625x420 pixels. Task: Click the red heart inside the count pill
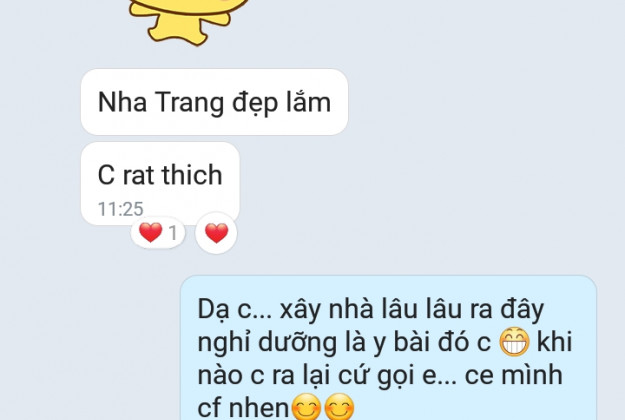coord(150,233)
